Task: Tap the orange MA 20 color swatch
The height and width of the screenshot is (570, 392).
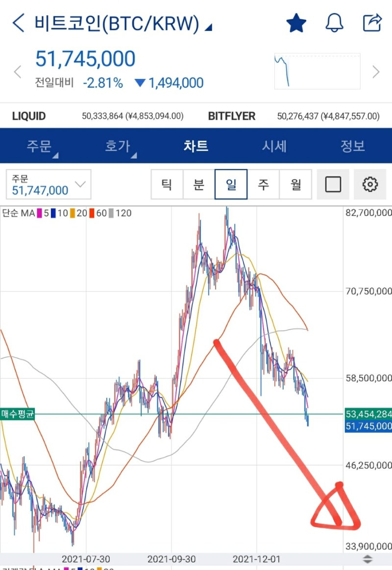Action: pyautogui.click(x=73, y=213)
